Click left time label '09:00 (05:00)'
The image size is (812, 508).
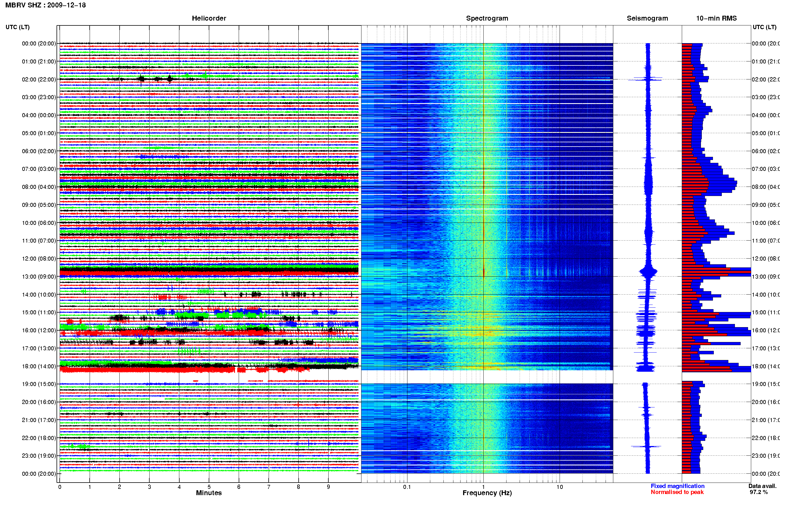39,205
